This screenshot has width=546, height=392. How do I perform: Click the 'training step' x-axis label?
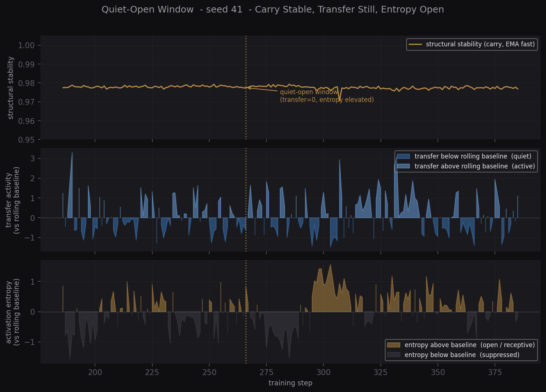[x=290, y=383]
